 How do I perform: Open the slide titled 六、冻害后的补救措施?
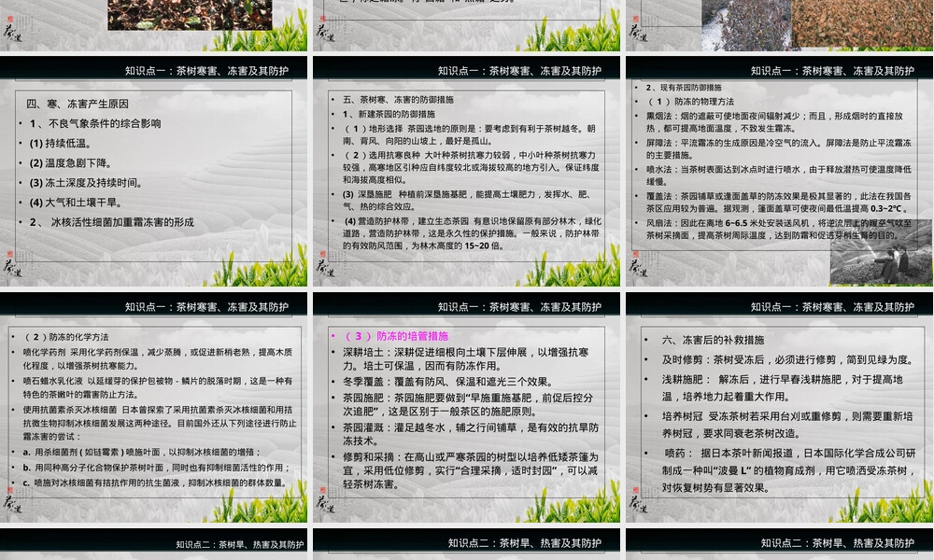click(779, 408)
